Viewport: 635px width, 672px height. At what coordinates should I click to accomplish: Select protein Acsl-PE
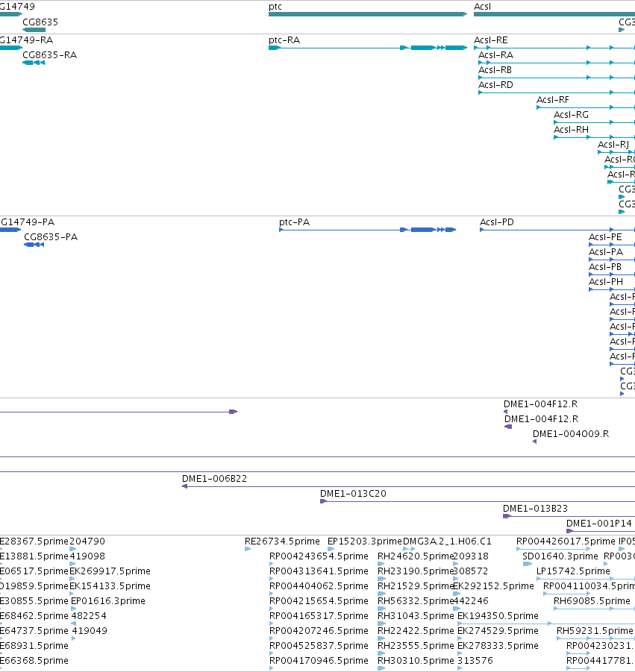(605, 237)
